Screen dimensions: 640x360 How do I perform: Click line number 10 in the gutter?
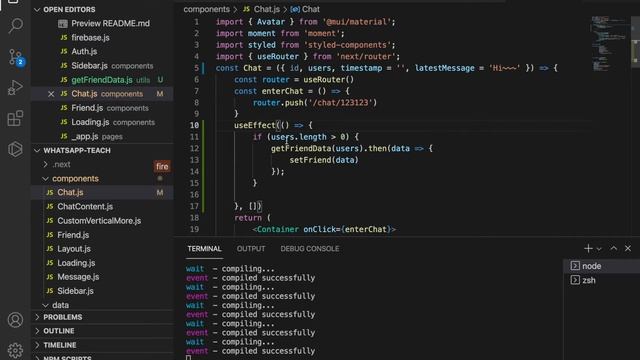point(194,125)
